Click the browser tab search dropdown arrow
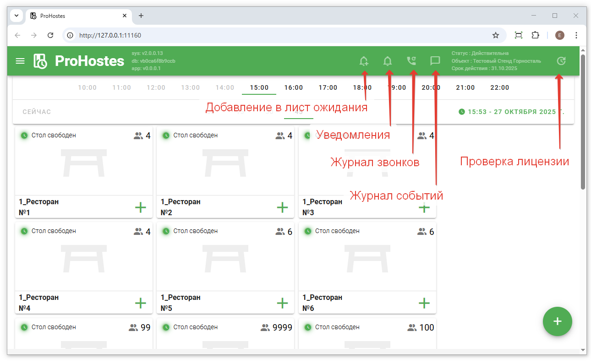This screenshot has height=364, width=591. 16,16
